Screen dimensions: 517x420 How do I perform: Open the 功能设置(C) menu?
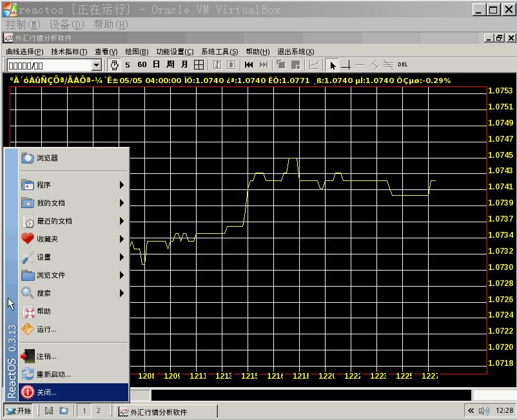click(x=175, y=52)
